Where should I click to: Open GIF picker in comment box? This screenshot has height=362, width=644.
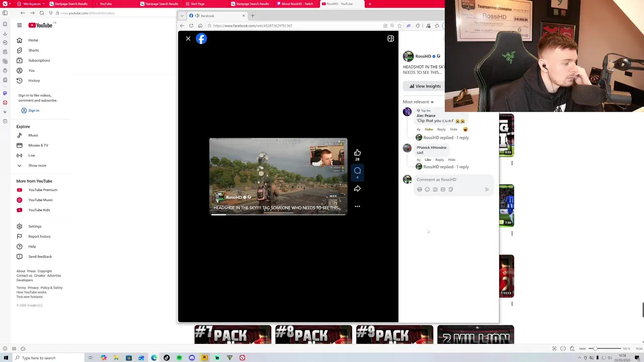443,190
